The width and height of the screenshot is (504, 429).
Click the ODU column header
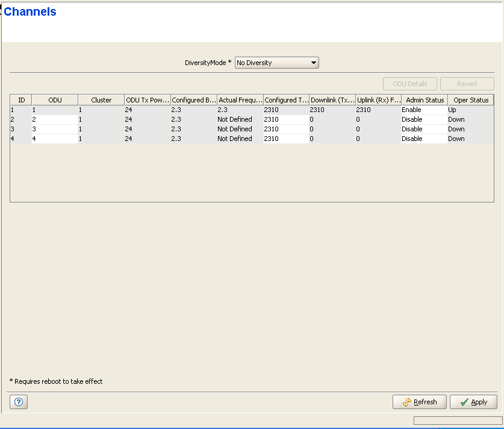(x=55, y=100)
